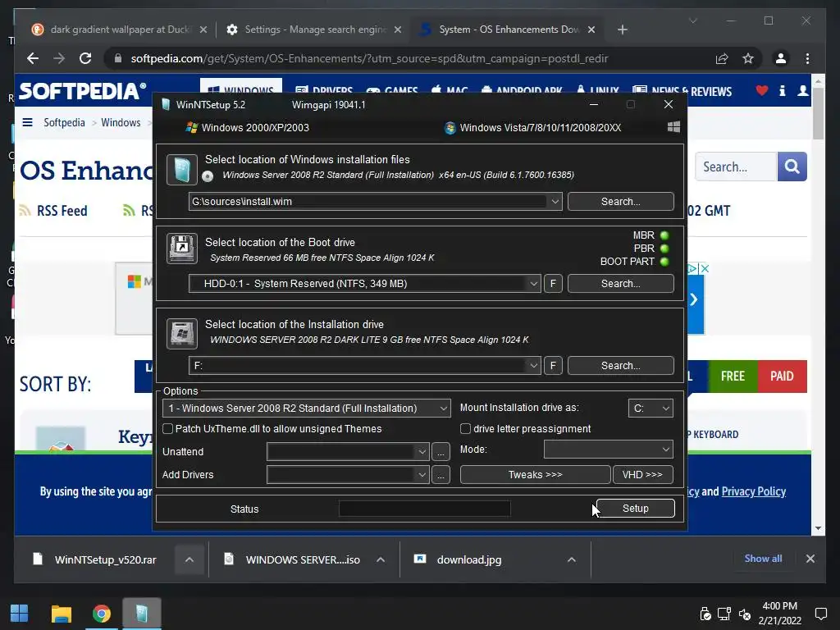Click Search for Boot drive
The height and width of the screenshot is (630, 840).
pos(620,283)
